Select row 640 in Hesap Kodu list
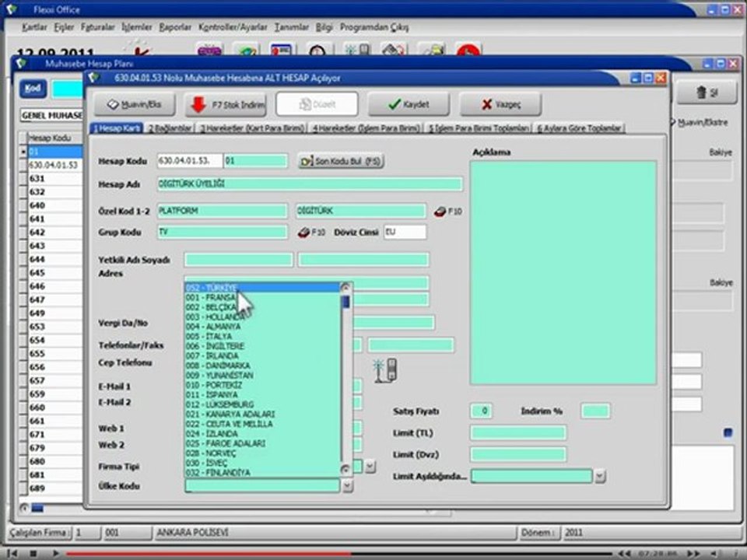Screen dimensions: 747x560 [x=54, y=205]
